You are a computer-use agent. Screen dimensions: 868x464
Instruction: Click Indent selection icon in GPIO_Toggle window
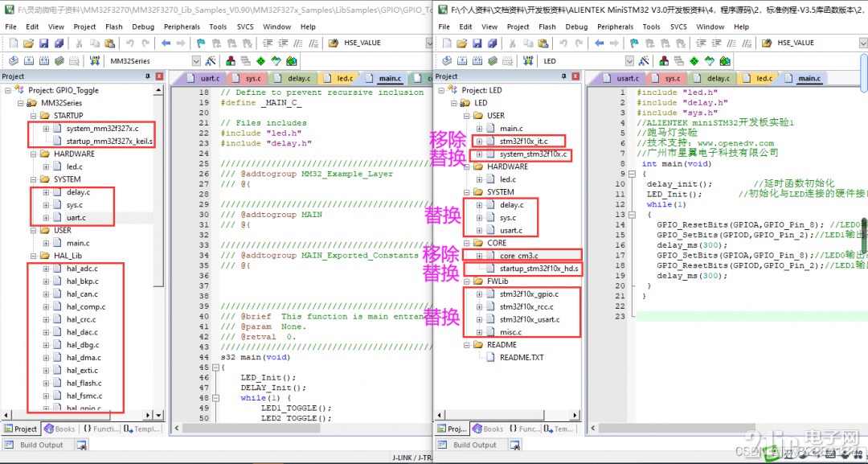tap(268, 43)
